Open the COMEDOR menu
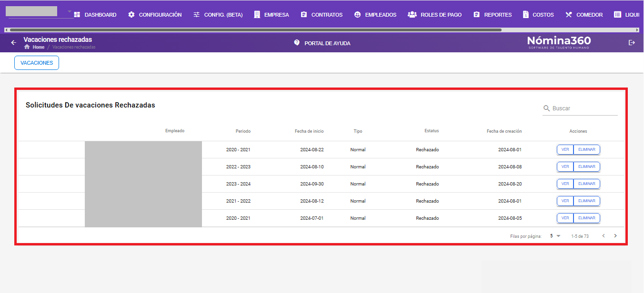Screen dimensions: 644x293 pos(590,15)
